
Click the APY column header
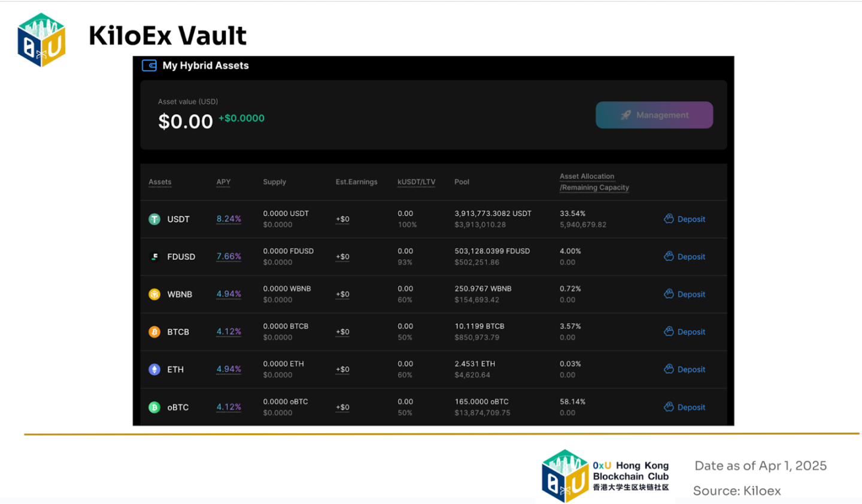tap(223, 182)
